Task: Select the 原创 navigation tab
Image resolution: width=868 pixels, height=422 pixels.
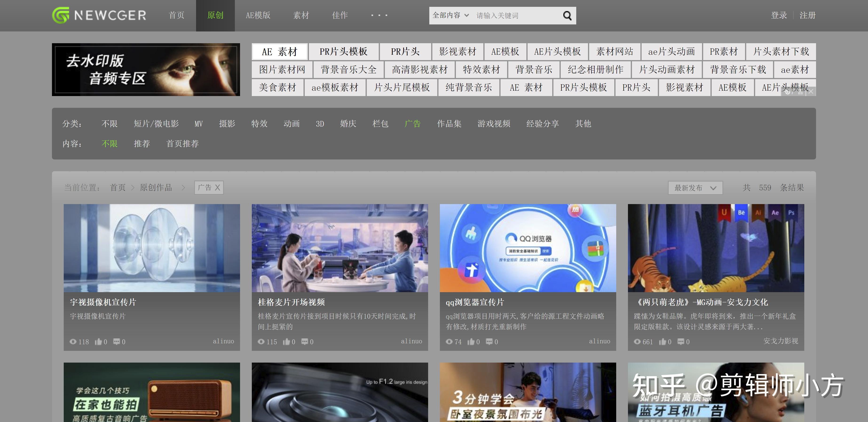Action: (x=215, y=15)
